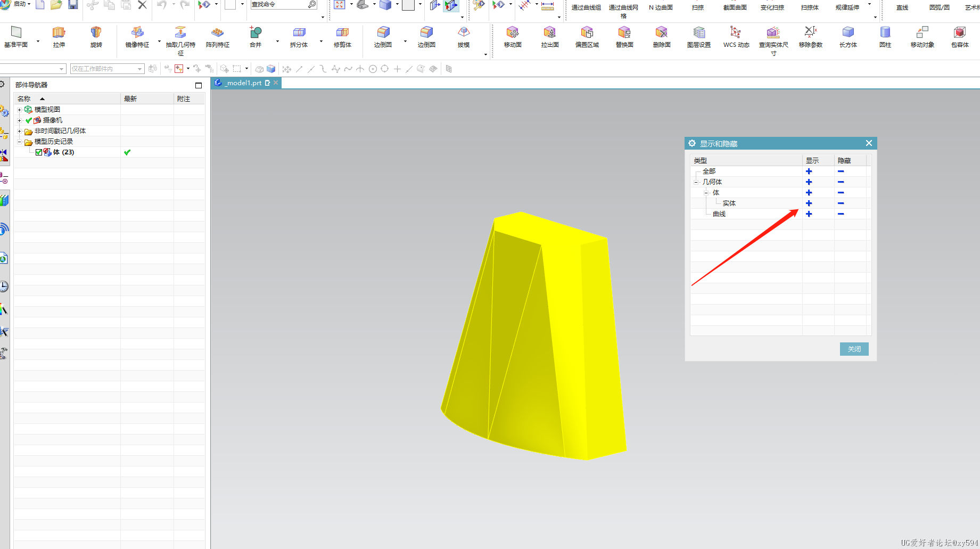This screenshot has width=980, height=549.
Task: Expand the 模型视图 tree node
Action: (20, 110)
